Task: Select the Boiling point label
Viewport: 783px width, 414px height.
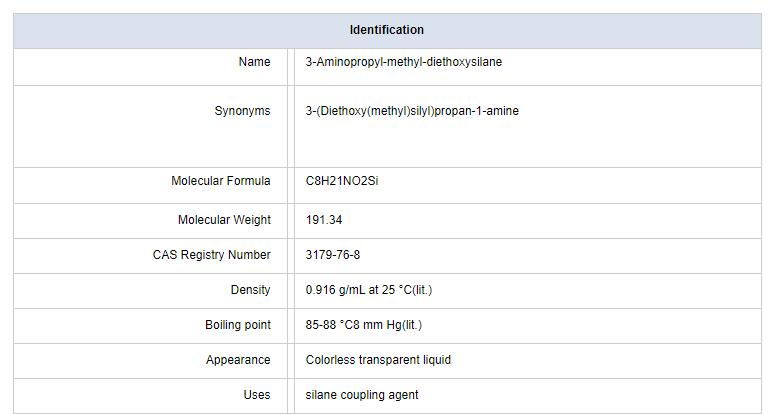Action: click(237, 325)
